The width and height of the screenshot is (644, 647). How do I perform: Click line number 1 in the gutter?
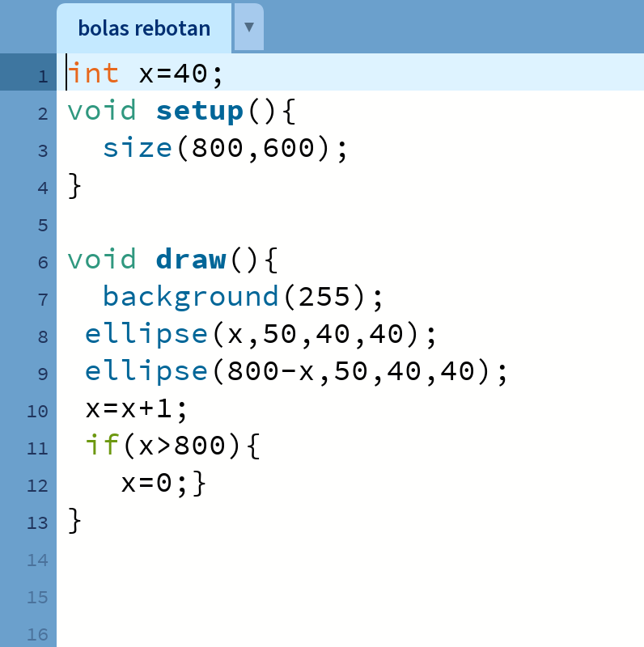(x=42, y=77)
